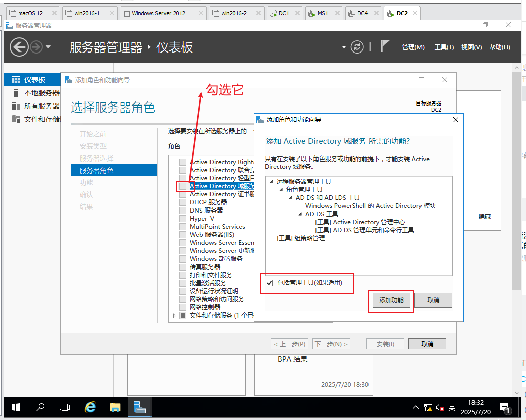Open the navigation history dropdown arrow
Viewport: 526px width, 420px height.
[x=48, y=47]
